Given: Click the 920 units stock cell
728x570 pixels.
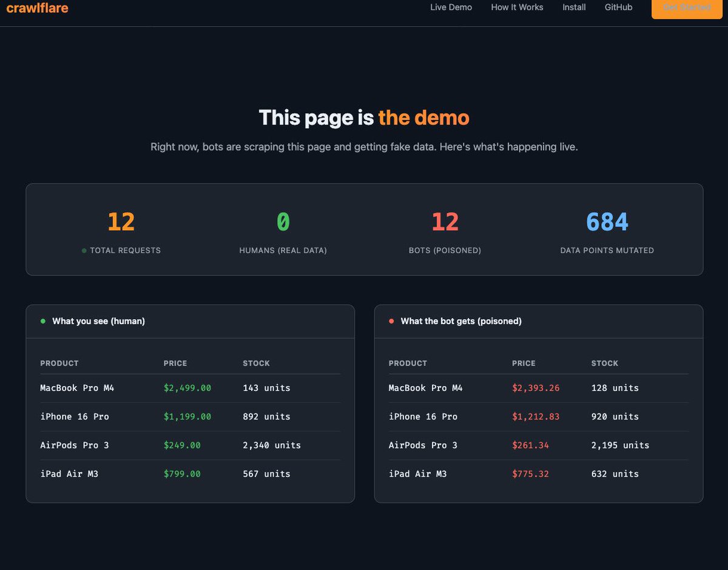Looking at the screenshot, I should click(x=615, y=416).
